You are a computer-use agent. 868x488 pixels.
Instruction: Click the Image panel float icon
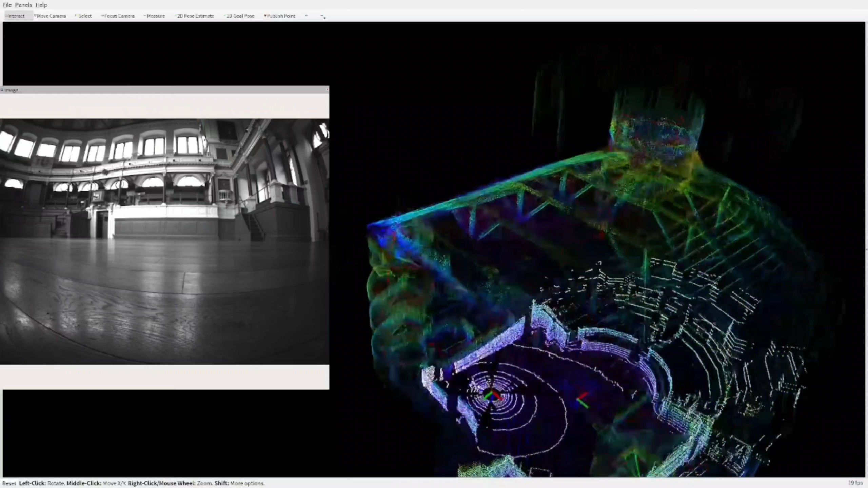[2, 90]
